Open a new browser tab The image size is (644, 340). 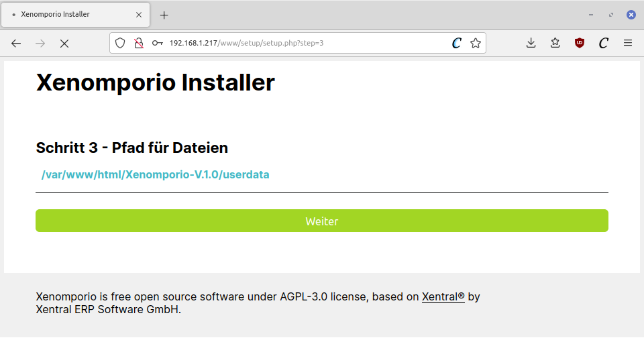(x=164, y=15)
